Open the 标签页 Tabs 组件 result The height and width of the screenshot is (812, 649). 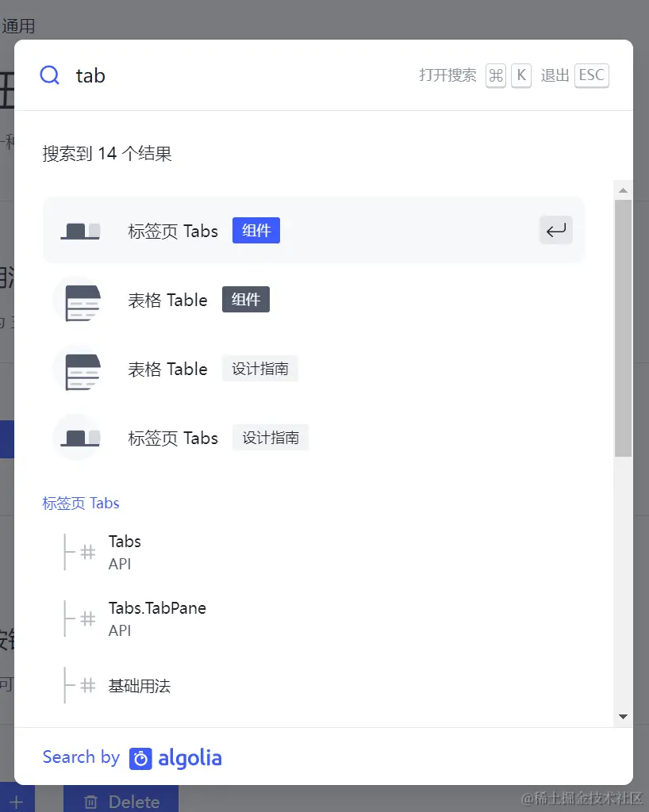(x=314, y=231)
